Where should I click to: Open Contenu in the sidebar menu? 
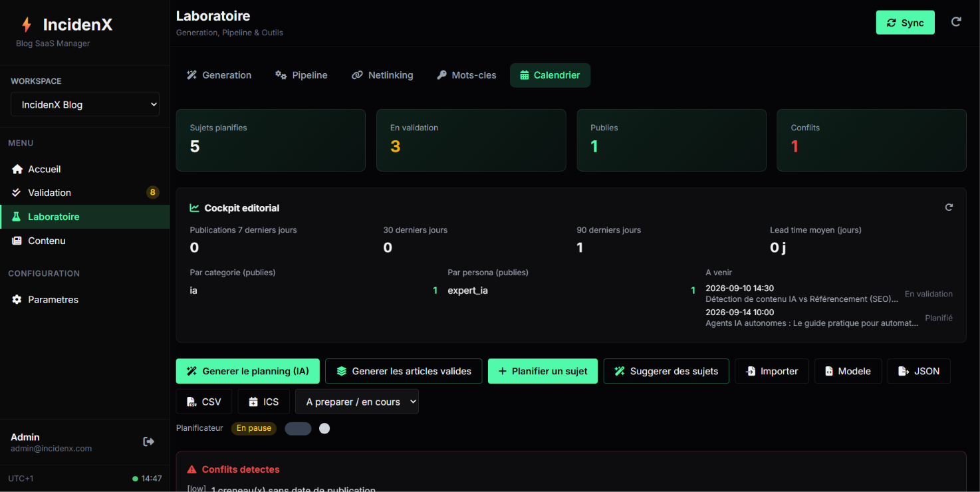tap(85, 241)
